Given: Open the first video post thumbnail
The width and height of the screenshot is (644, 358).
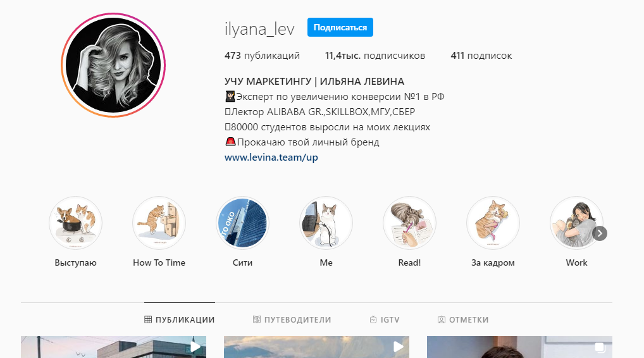Looking at the screenshot, I should pos(113,347).
